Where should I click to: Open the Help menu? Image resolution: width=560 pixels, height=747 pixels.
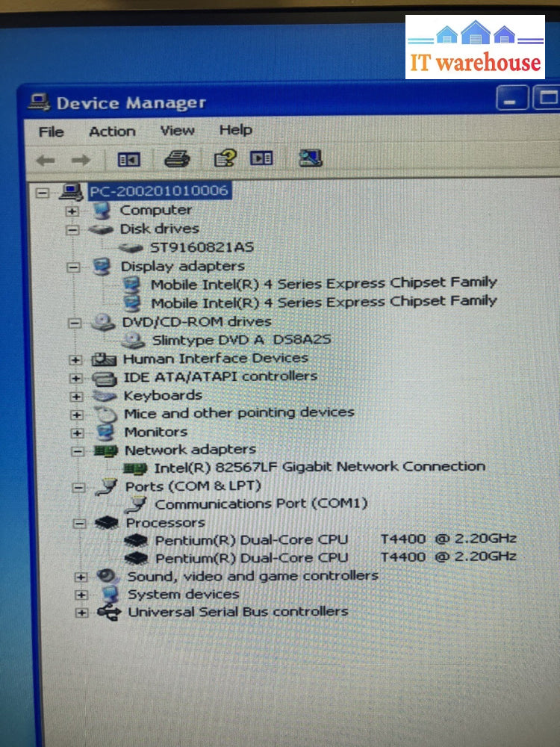236,129
